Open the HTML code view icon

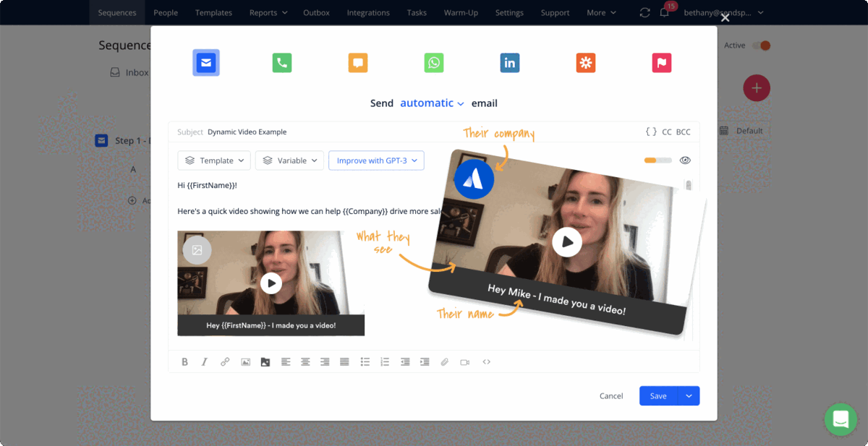pos(486,361)
